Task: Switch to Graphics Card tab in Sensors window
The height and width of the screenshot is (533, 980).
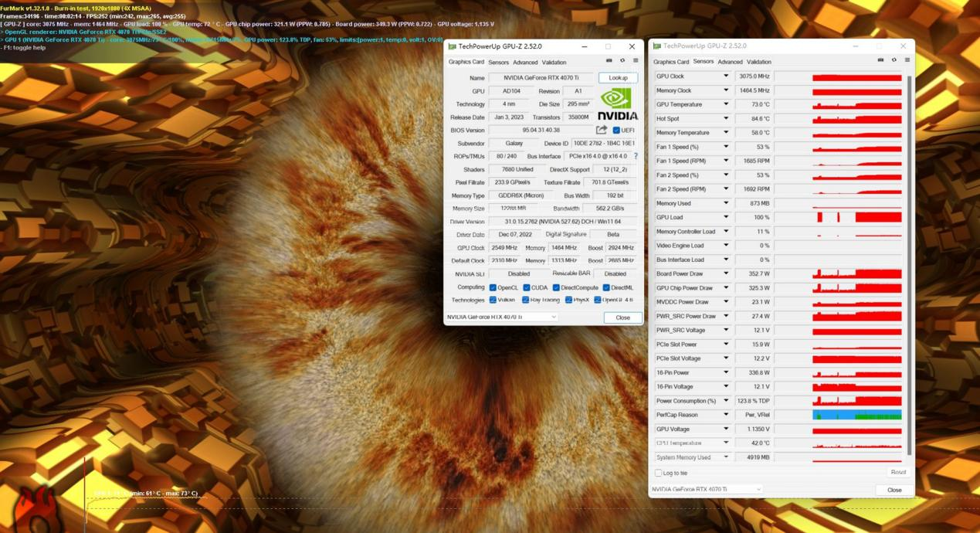Action: (x=671, y=62)
